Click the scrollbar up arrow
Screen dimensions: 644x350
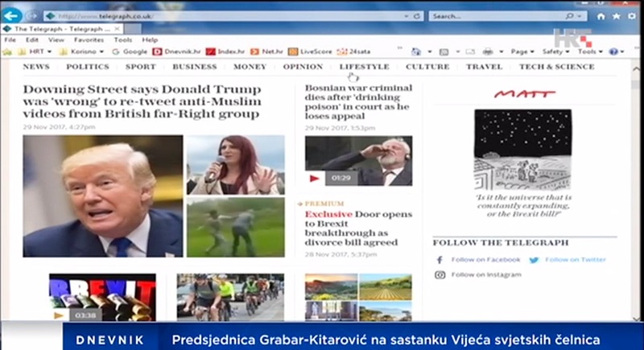(x=636, y=69)
